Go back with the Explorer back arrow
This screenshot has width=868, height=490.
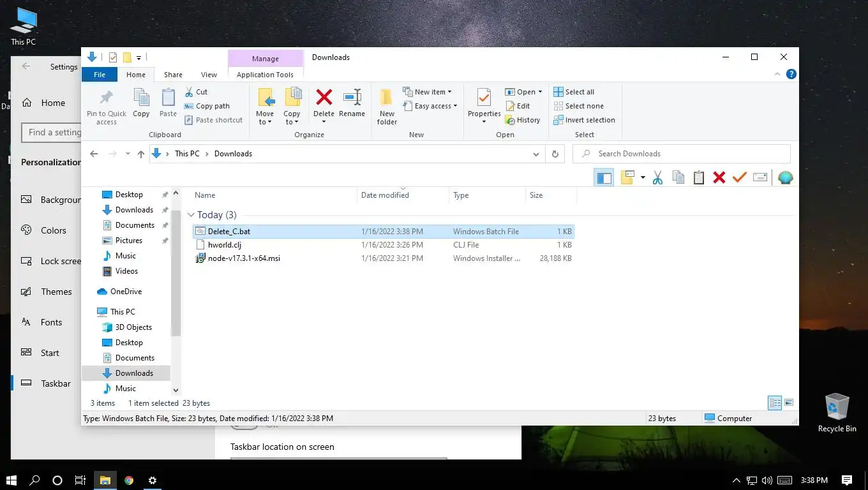pyautogui.click(x=94, y=154)
